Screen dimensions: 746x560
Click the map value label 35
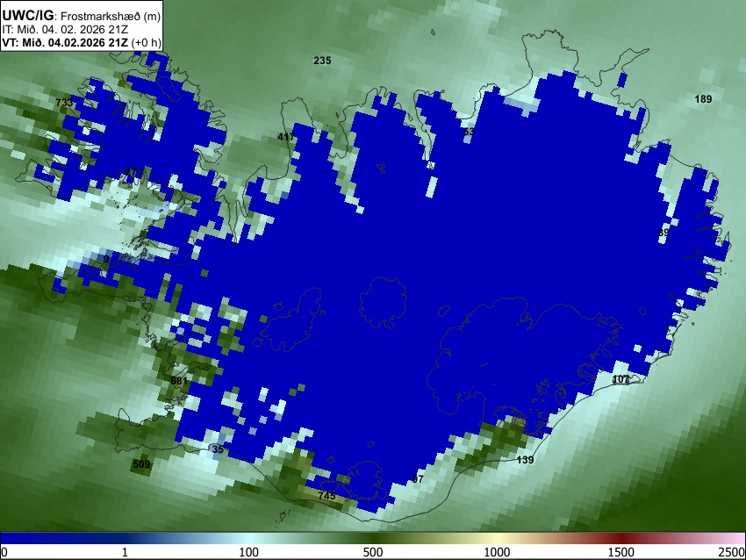click(x=218, y=449)
